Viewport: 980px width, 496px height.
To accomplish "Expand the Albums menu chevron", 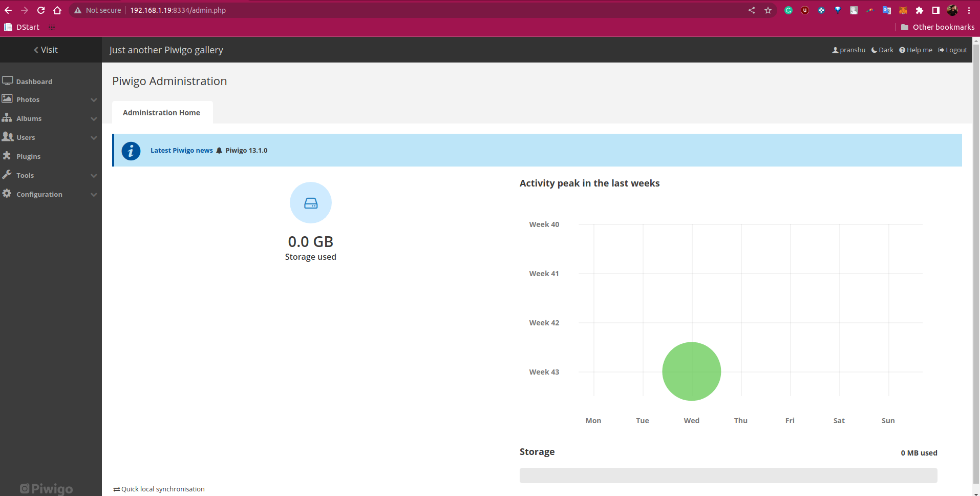I will point(94,119).
